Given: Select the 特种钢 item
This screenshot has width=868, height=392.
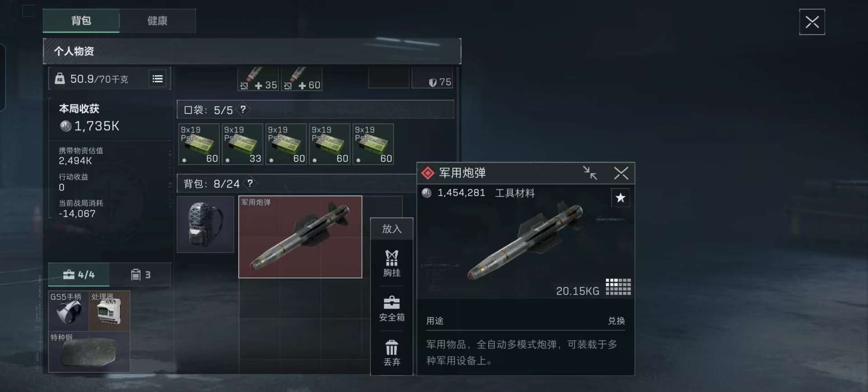Looking at the screenshot, I should [x=89, y=352].
